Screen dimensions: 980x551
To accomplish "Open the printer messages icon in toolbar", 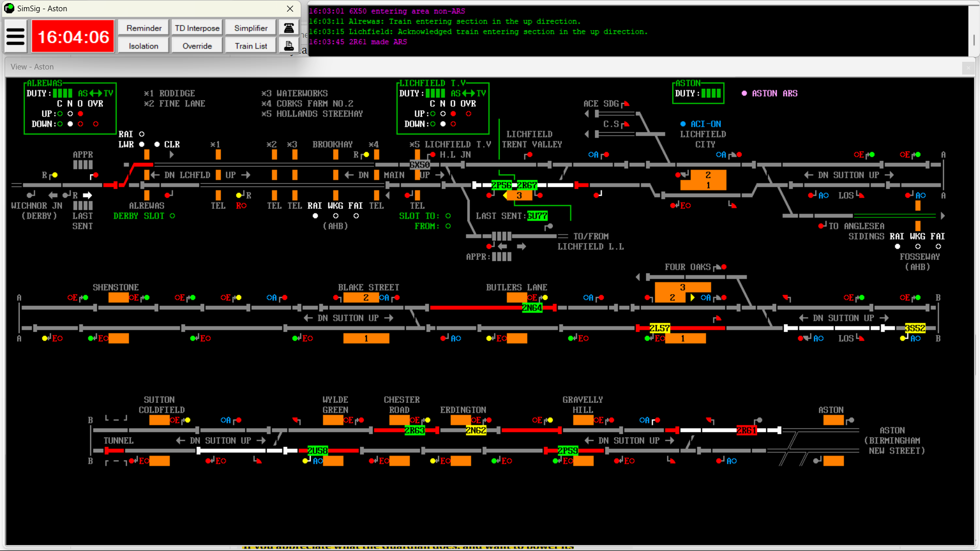I will (289, 45).
